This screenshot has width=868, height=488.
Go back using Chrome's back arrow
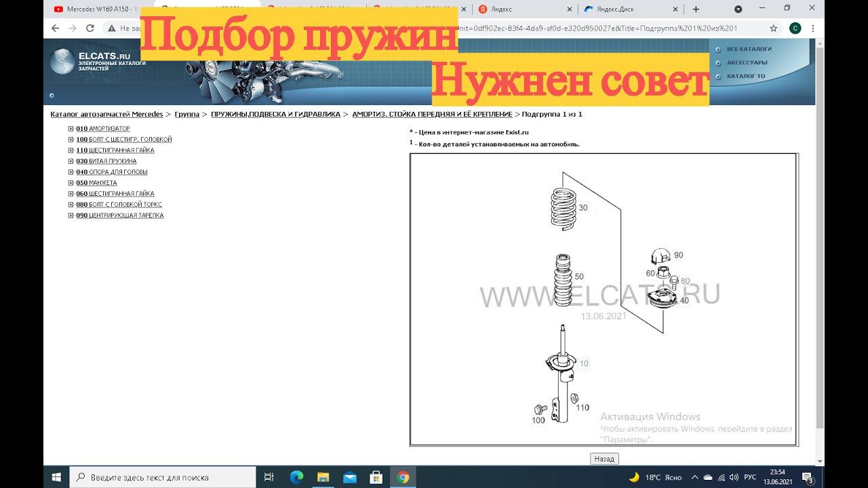pyautogui.click(x=56, y=28)
